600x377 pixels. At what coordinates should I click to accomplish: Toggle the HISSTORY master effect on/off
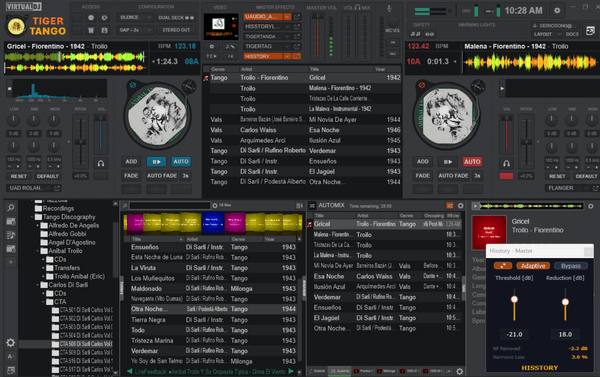click(x=262, y=56)
